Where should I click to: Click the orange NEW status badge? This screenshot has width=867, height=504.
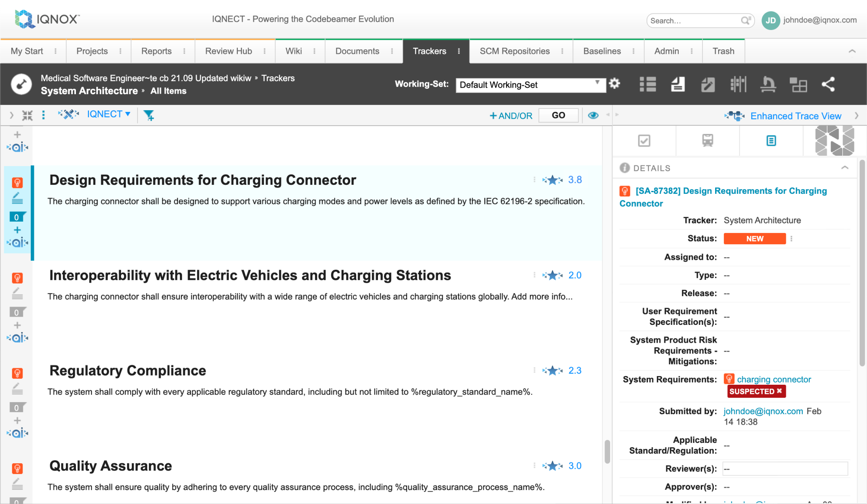pyautogui.click(x=754, y=239)
